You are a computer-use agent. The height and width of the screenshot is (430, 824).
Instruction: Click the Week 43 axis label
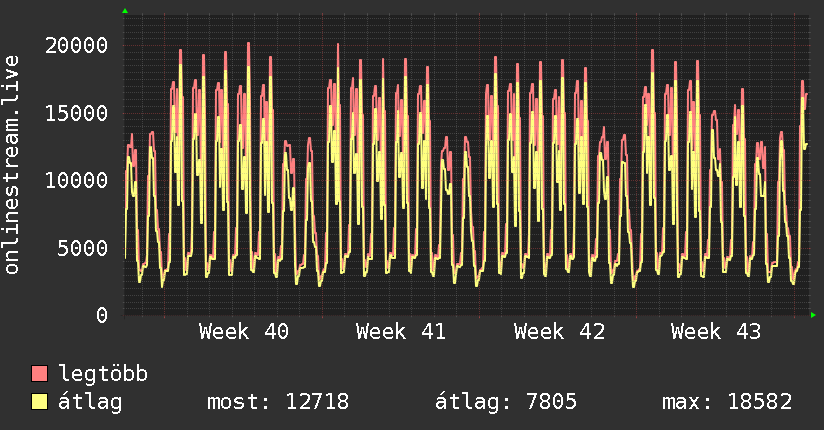[716, 331]
